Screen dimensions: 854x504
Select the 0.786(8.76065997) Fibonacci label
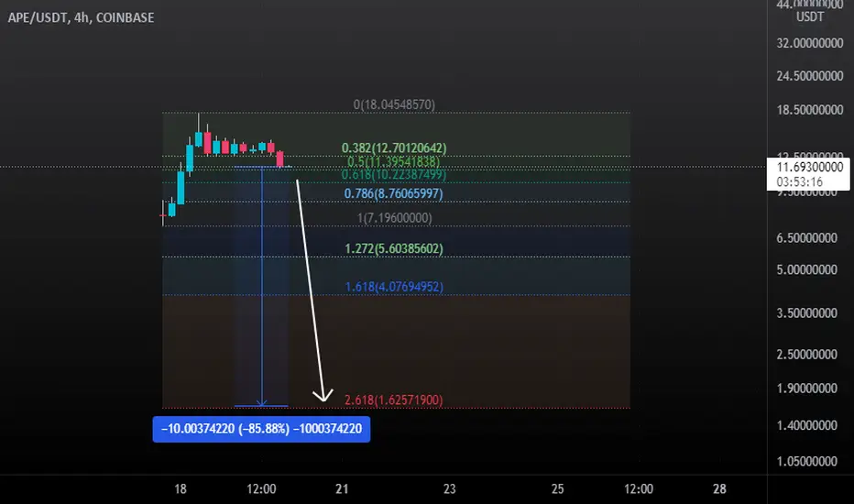[x=393, y=193]
